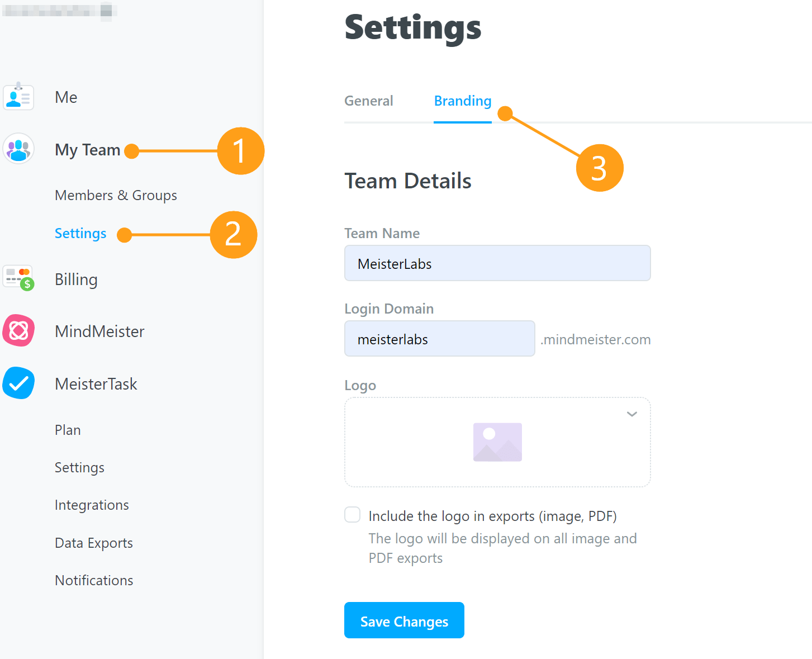This screenshot has height=659, width=812.
Task: Open Members & Groups in sidebar
Action: [x=116, y=195]
